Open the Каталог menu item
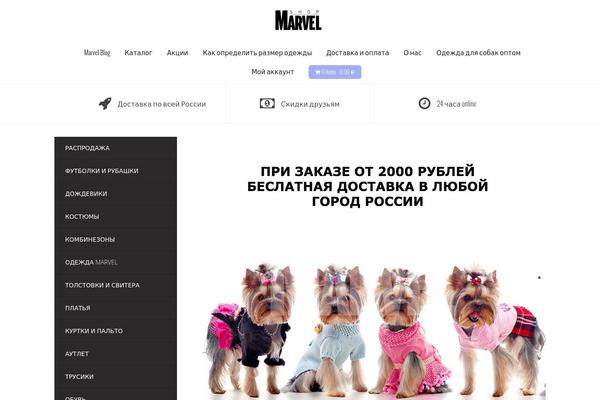Image resolution: width=600 pixels, height=400 pixels. (138, 53)
